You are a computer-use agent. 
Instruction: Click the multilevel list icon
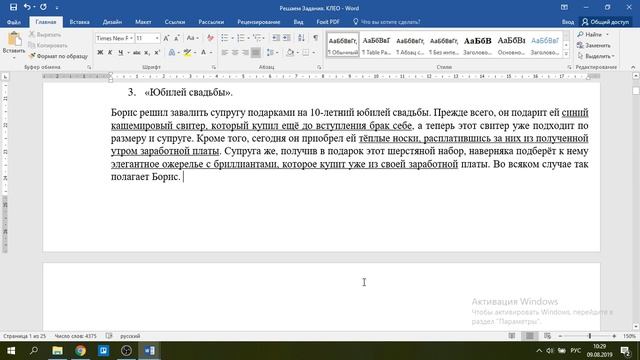pos(257,38)
